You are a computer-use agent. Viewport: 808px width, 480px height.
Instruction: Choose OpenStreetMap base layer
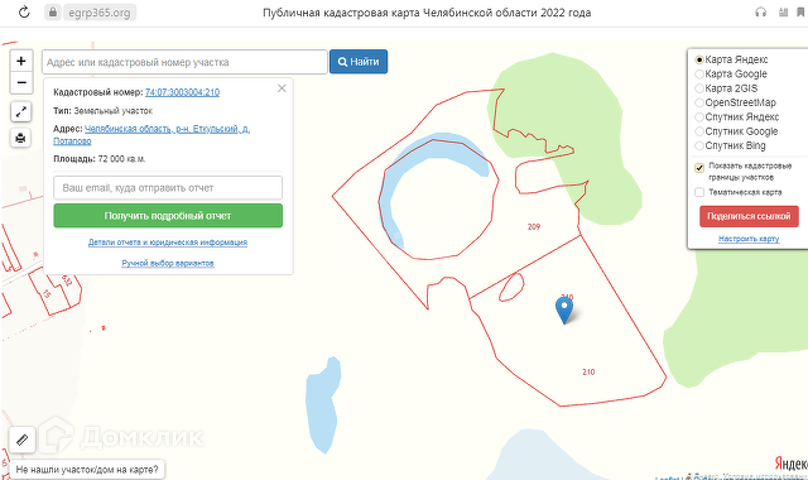pos(699,102)
